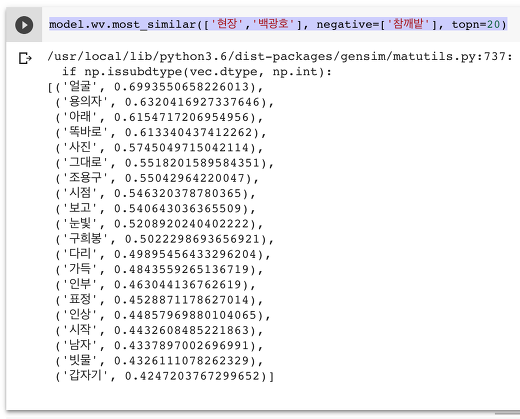Screen dimensions: 520x419
Task: Run the code cell with play button
Action: (24, 25)
